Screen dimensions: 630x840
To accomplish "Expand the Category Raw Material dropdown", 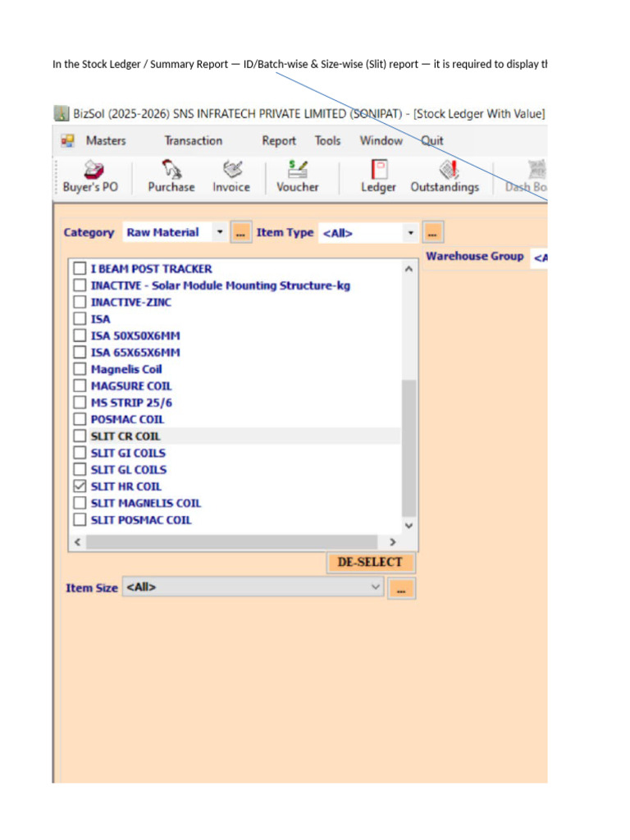I will pos(220,232).
